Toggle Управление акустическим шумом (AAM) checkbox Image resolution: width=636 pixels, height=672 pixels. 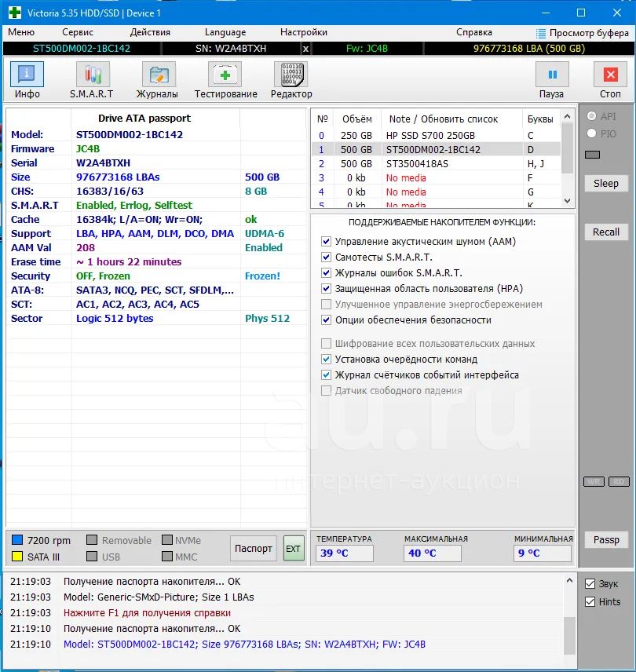pyautogui.click(x=326, y=241)
